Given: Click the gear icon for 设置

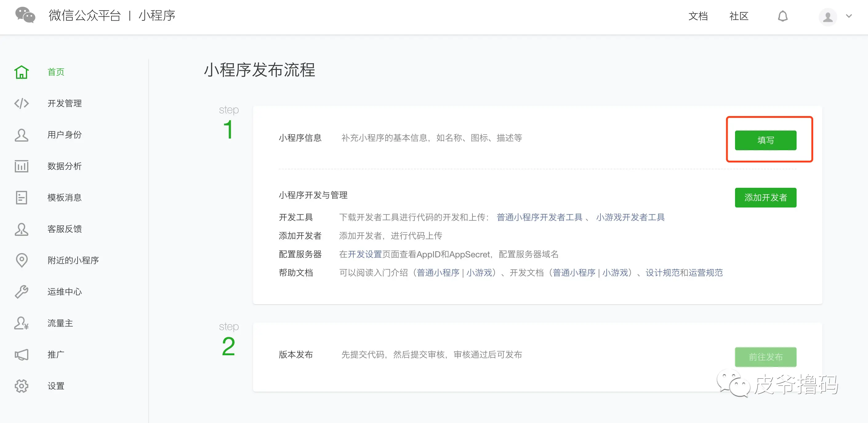Looking at the screenshot, I should pos(22,386).
